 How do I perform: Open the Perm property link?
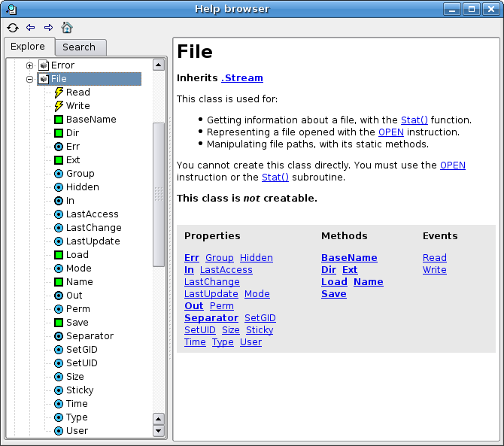pos(222,306)
